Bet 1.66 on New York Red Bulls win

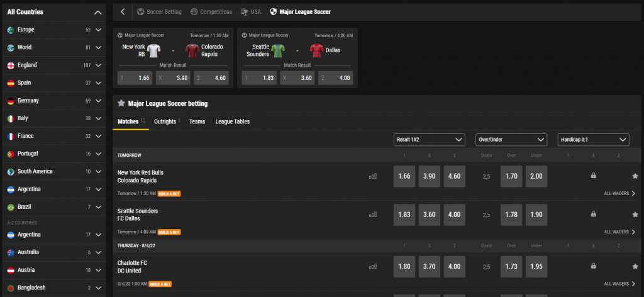(404, 176)
